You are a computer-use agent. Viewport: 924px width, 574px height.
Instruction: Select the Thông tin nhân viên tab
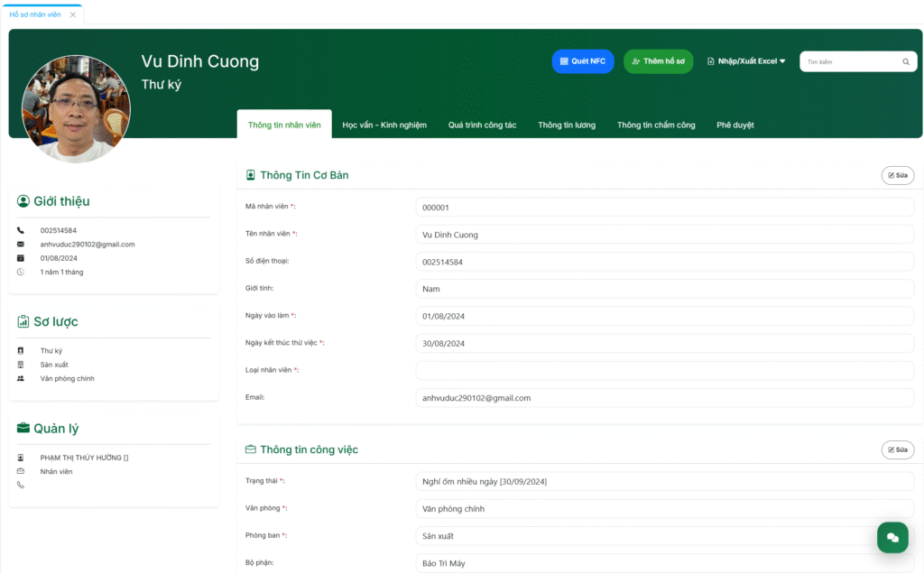[x=284, y=125]
